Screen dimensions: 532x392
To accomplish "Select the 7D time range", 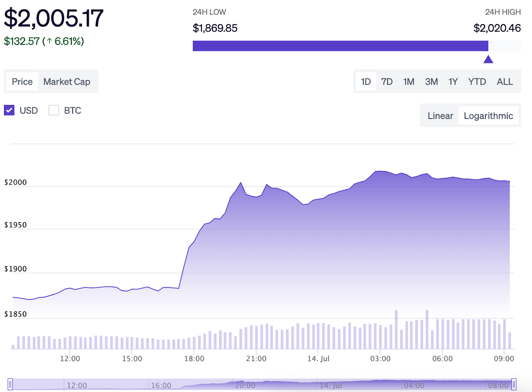I will (387, 81).
